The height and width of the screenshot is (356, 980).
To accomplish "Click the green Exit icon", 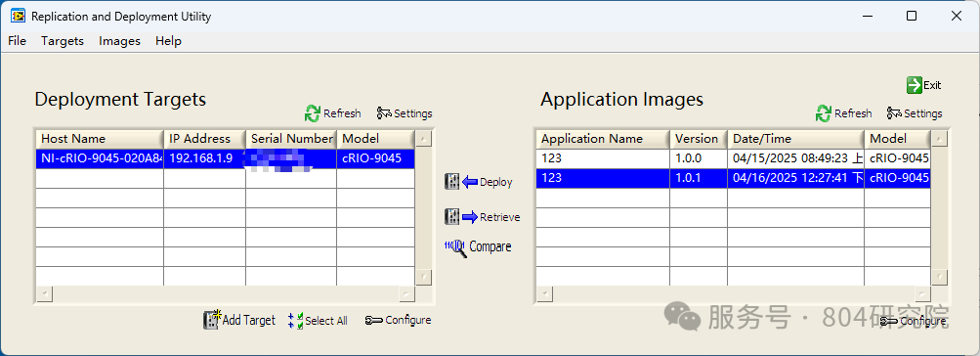I will [x=915, y=85].
